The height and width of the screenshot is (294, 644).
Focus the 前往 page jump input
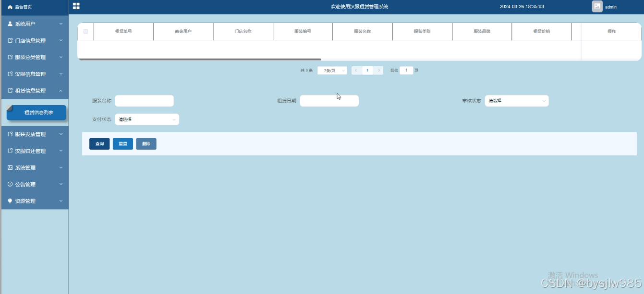(406, 71)
